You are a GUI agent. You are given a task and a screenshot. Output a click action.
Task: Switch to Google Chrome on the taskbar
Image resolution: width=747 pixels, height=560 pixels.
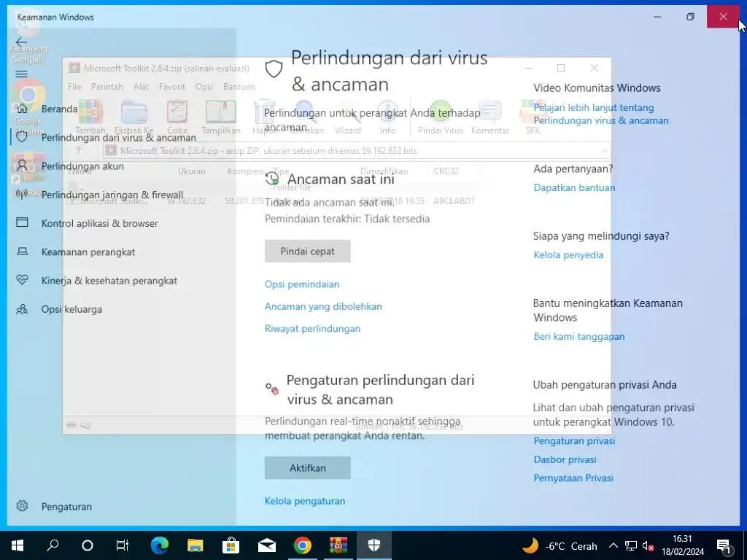(303, 545)
